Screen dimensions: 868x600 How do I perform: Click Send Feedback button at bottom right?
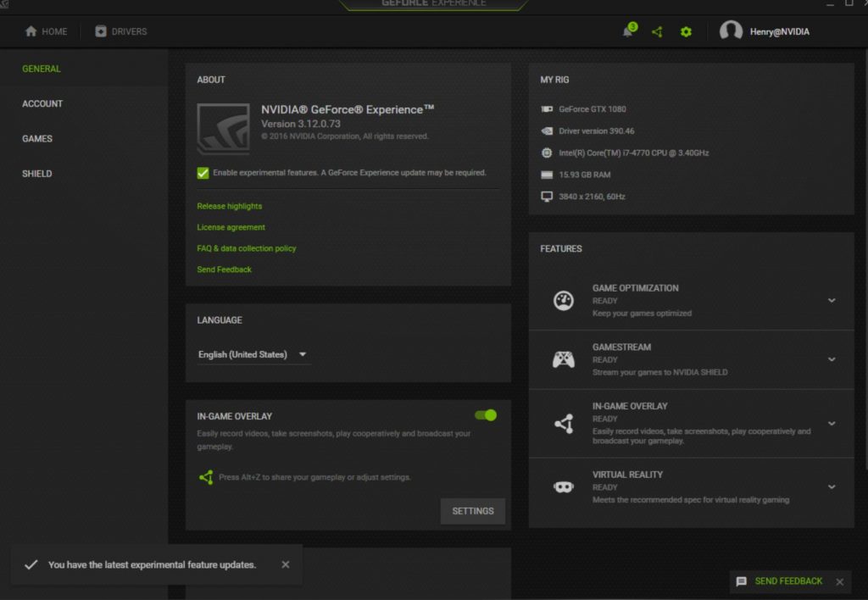(x=788, y=581)
